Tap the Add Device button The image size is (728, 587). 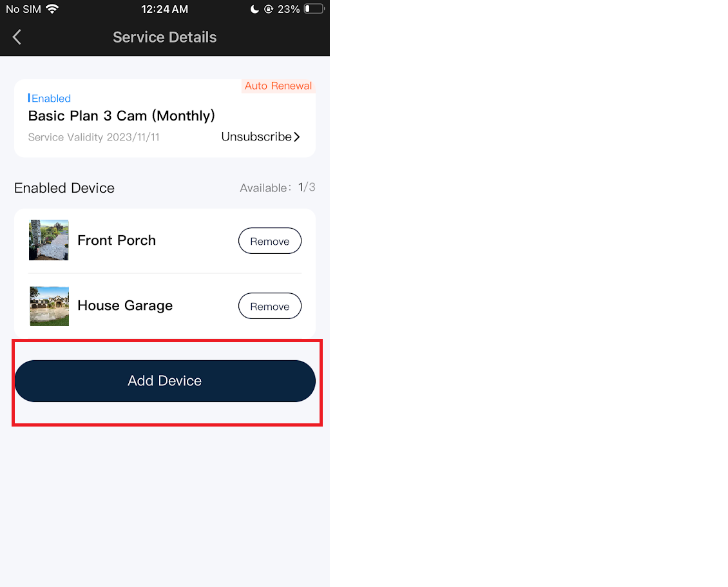pos(165,381)
